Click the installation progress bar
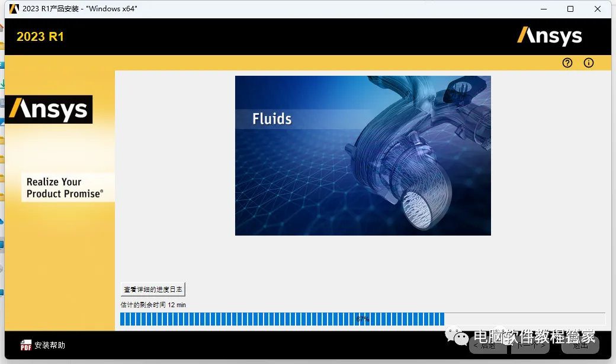The height and width of the screenshot is (364, 616). click(x=362, y=319)
